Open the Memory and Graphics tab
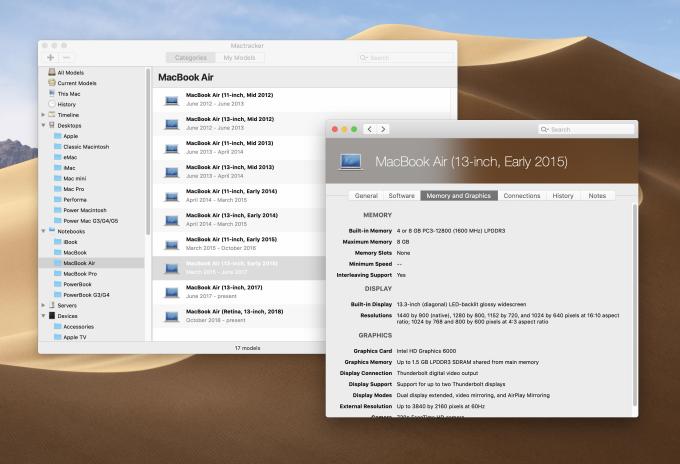Image resolution: width=680 pixels, height=464 pixels. 459,196
